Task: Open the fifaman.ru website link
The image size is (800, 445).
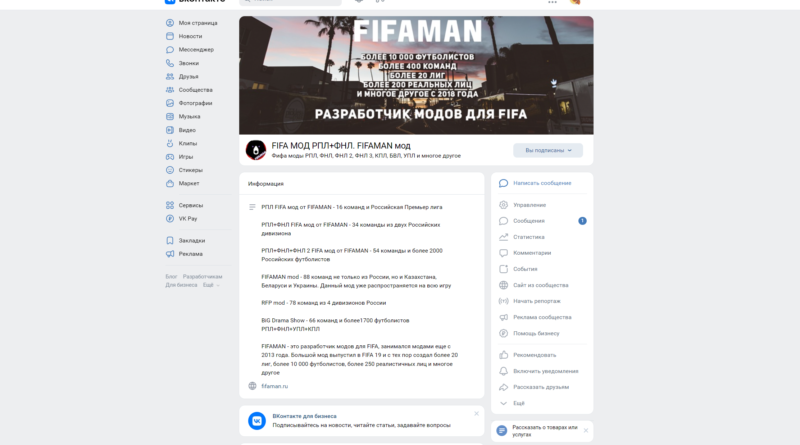Action: 274,386
